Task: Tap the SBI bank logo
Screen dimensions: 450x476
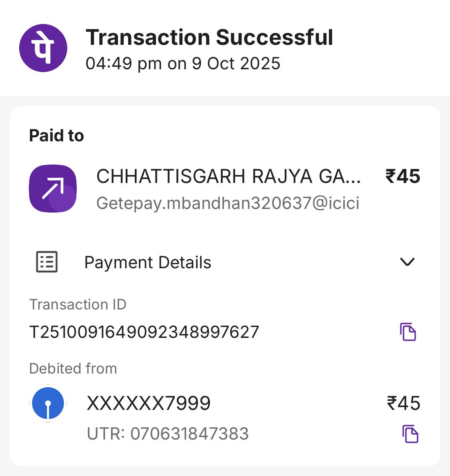Action: pyautogui.click(x=48, y=403)
